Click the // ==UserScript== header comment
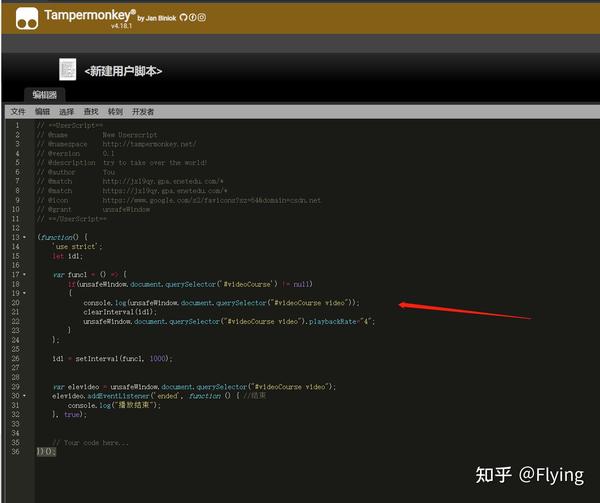Screen dimensions: 600x503 tap(70, 125)
